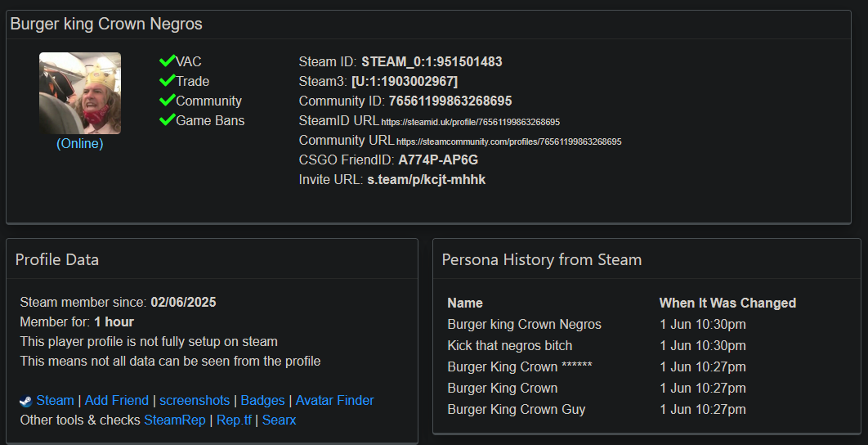Open the Badges link
Screen dimensions: 868x445
[262, 401]
